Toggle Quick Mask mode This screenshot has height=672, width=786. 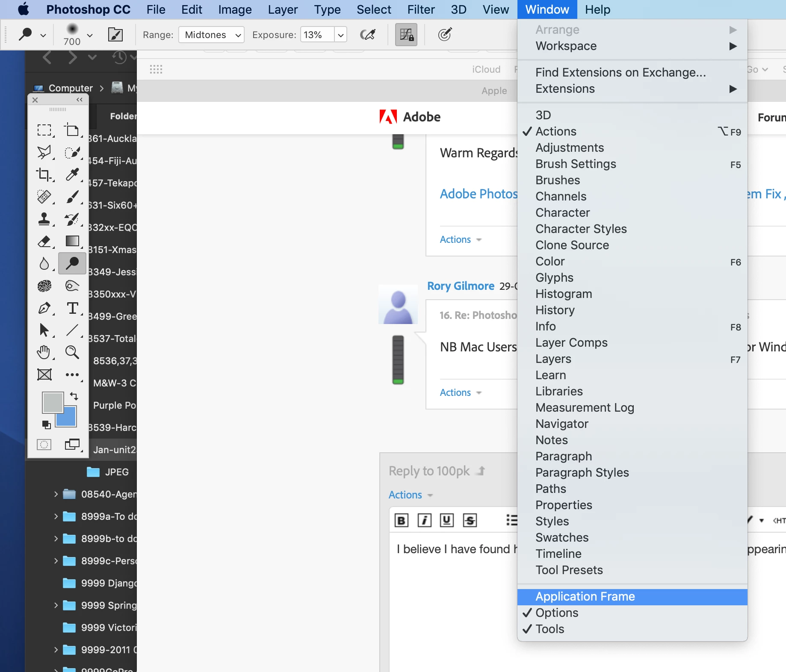tap(44, 445)
